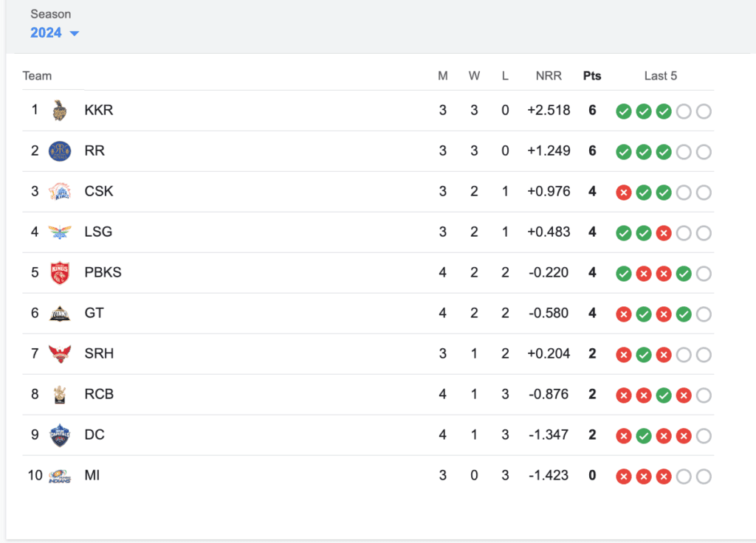Click the GT team logo
Image resolution: width=756 pixels, height=543 pixels.
click(58, 313)
